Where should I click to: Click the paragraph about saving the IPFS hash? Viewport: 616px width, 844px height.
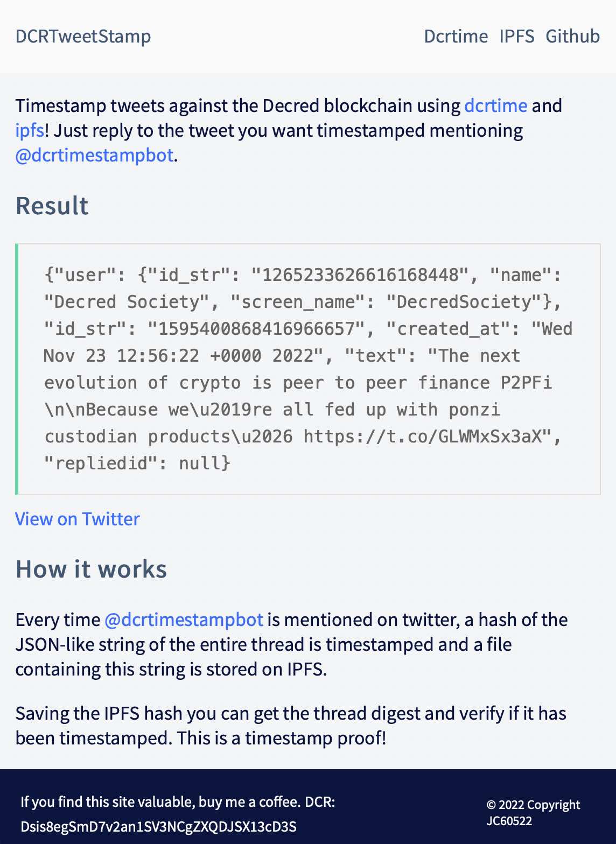point(291,726)
